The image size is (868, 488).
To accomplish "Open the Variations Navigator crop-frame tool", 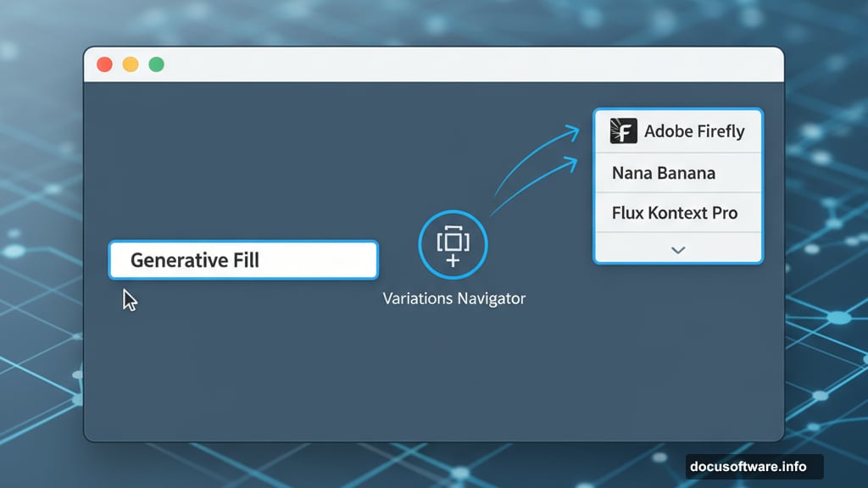I will coord(453,241).
